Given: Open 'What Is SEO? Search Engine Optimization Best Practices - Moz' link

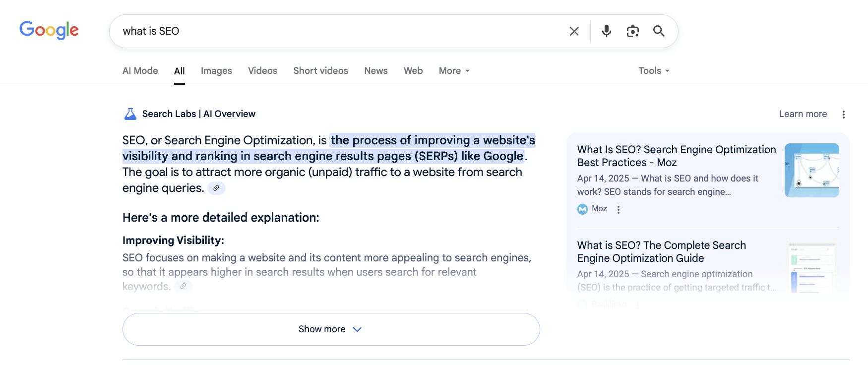Looking at the screenshot, I should tap(677, 156).
